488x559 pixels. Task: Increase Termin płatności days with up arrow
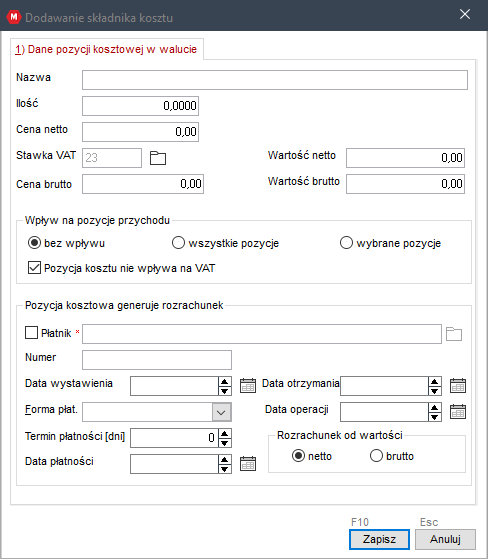coord(225,434)
